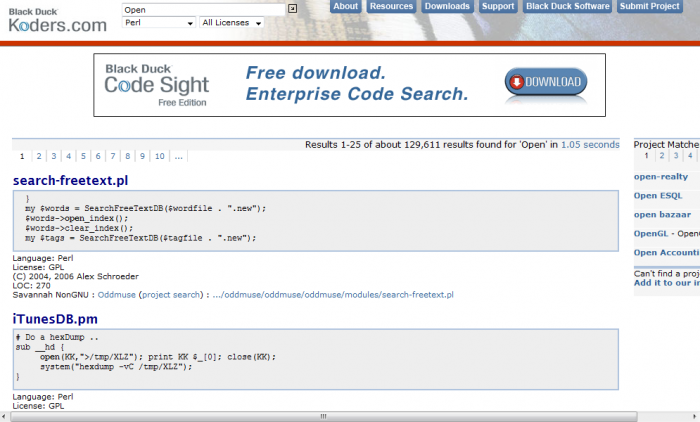Open the iTunesDB.pm result title
This screenshot has height=422, width=700.
[55, 319]
